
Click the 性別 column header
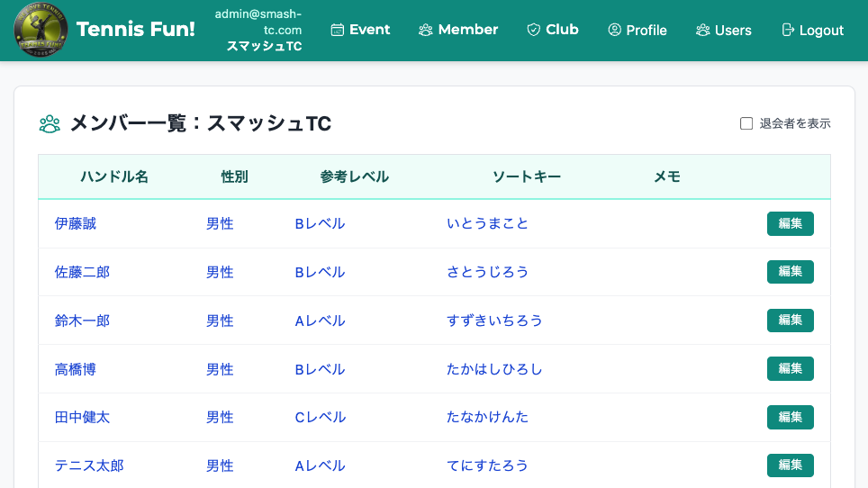234,176
